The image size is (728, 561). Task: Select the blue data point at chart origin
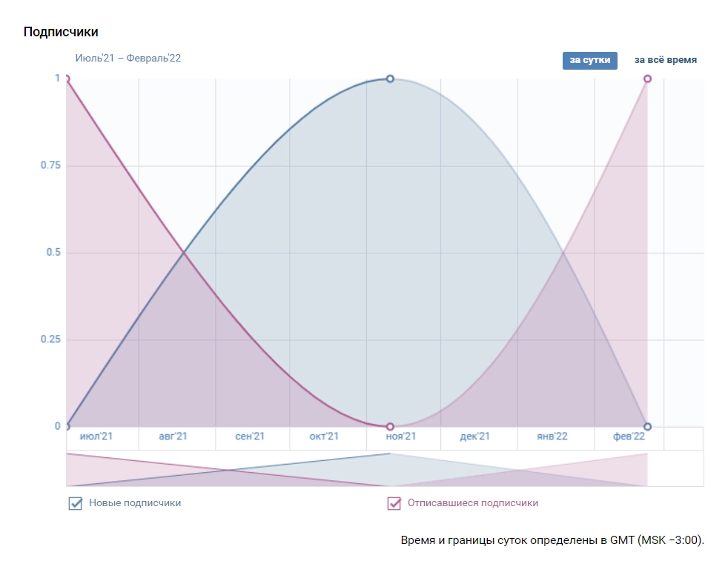pyautogui.click(x=67, y=427)
